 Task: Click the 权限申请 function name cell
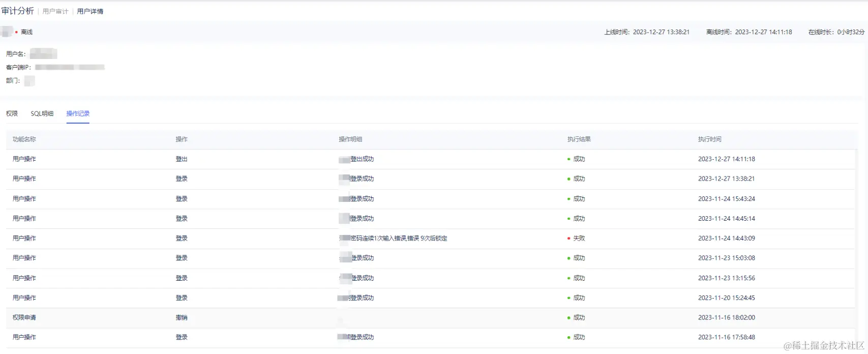(24, 318)
